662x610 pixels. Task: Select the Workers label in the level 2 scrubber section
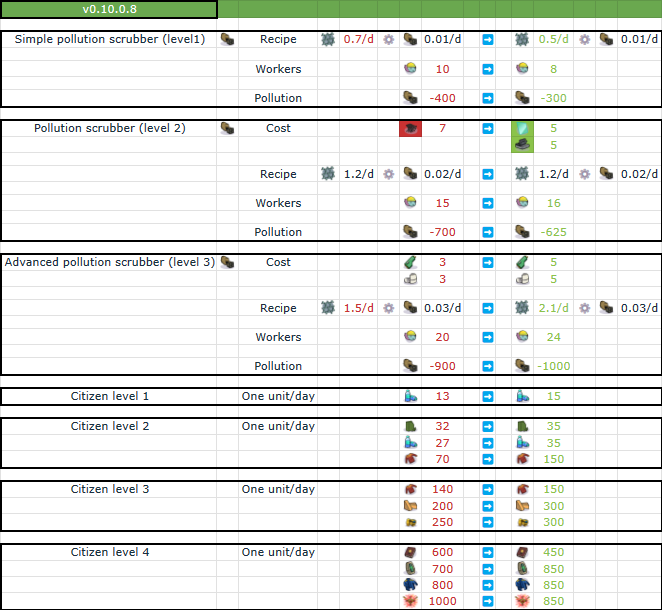pyautogui.click(x=278, y=203)
